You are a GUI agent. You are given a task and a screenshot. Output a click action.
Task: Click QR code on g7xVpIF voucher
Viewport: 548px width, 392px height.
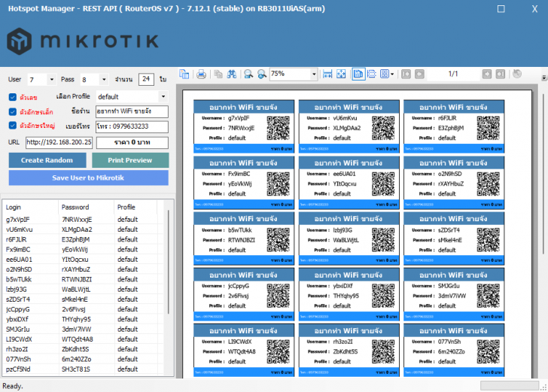point(279,128)
